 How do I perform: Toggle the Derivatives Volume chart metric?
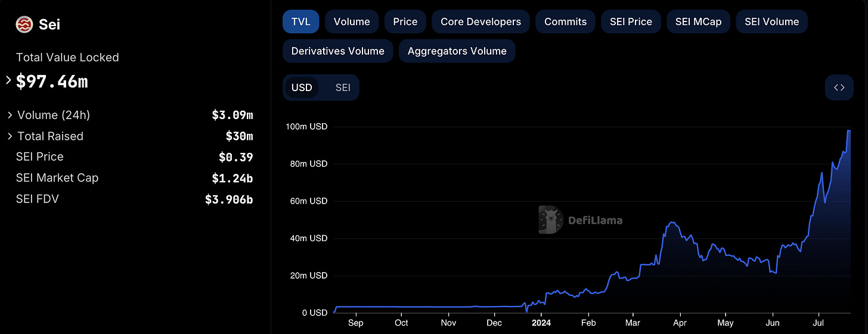pos(338,51)
